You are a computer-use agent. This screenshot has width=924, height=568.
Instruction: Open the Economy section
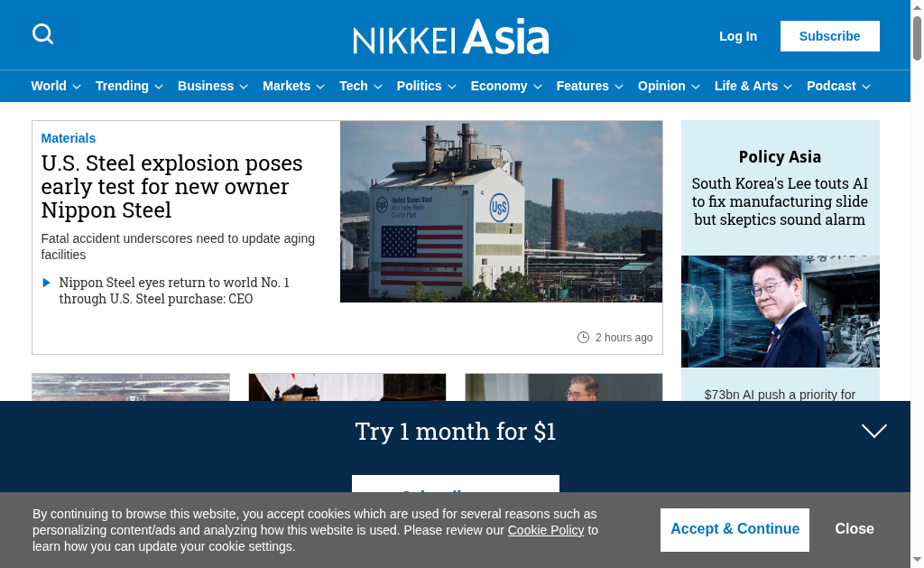pyautogui.click(x=499, y=86)
